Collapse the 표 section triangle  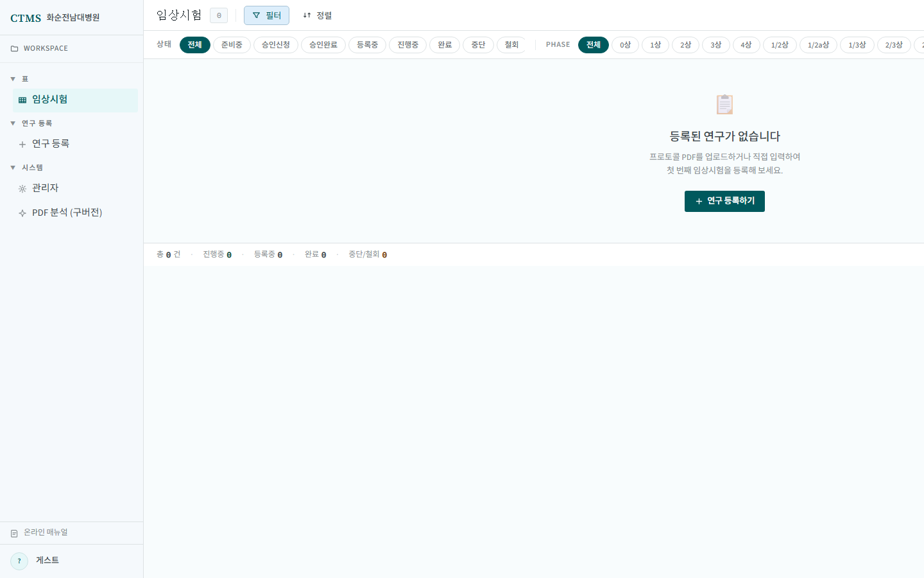click(13, 79)
